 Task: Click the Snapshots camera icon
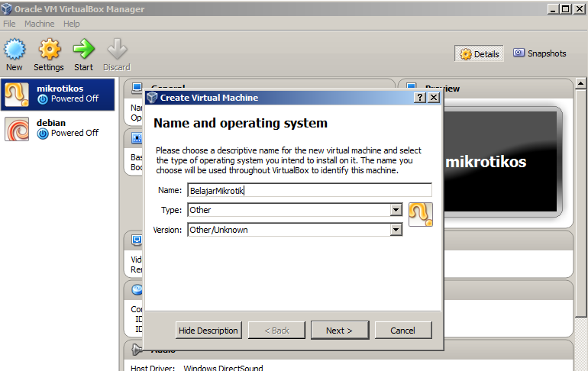point(519,53)
